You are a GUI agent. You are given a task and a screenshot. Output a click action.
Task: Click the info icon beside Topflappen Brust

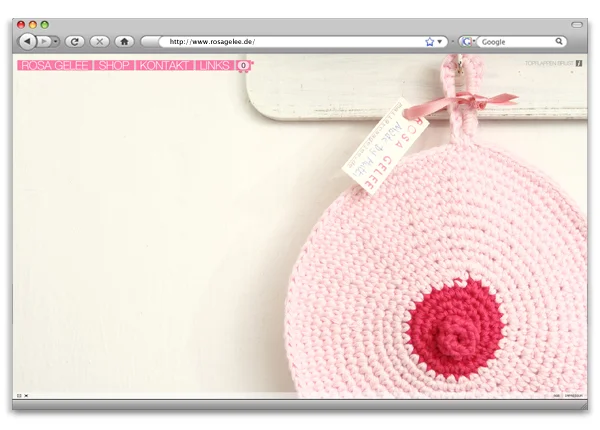click(x=578, y=63)
